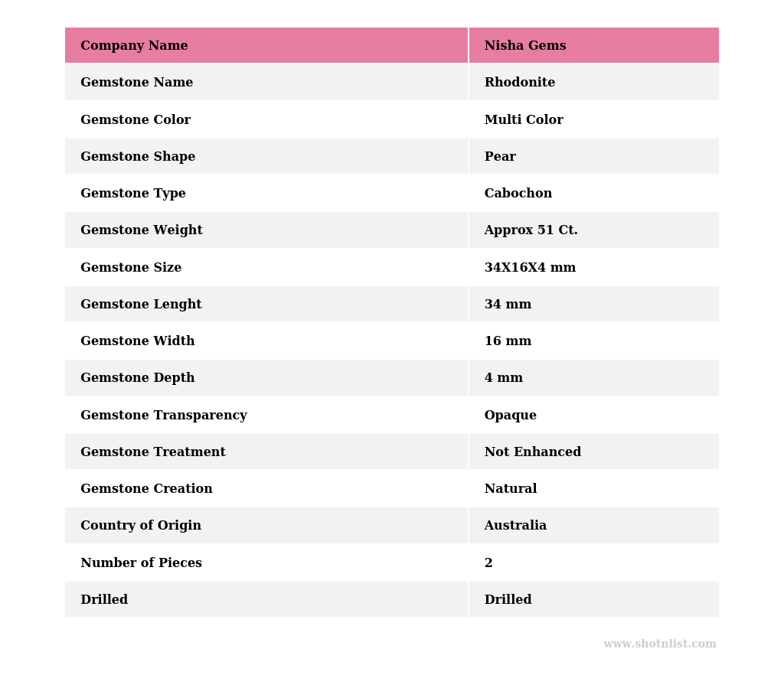Select the Approx 51 Ct. weight value
This screenshot has width=784, height=675.
[531, 230]
